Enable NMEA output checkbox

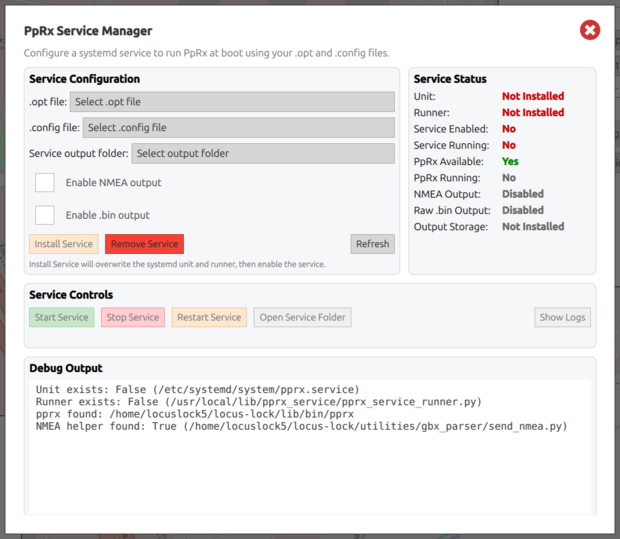45,182
